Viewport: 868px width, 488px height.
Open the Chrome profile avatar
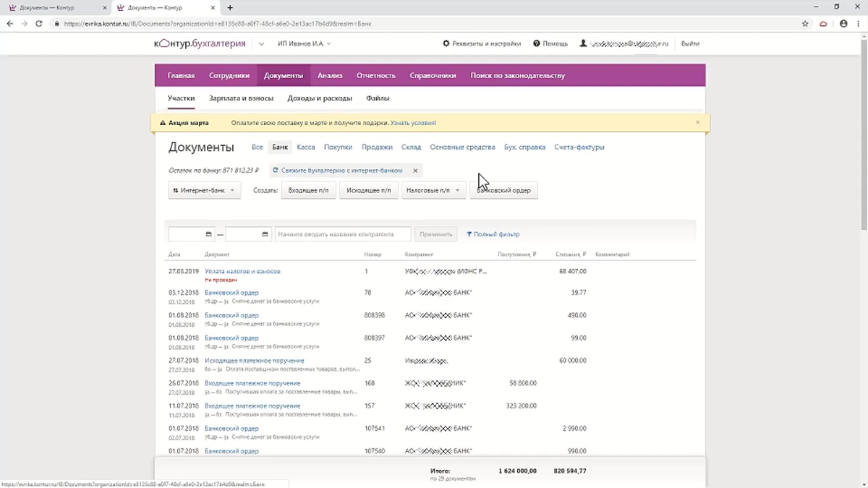pyautogui.click(x=843, y=23)
